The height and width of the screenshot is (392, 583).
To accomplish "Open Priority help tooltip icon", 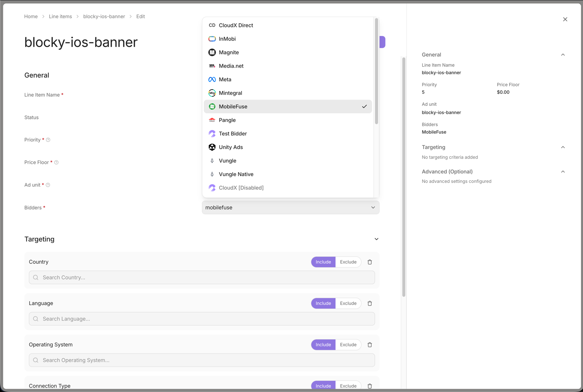I will click(48, 140).
